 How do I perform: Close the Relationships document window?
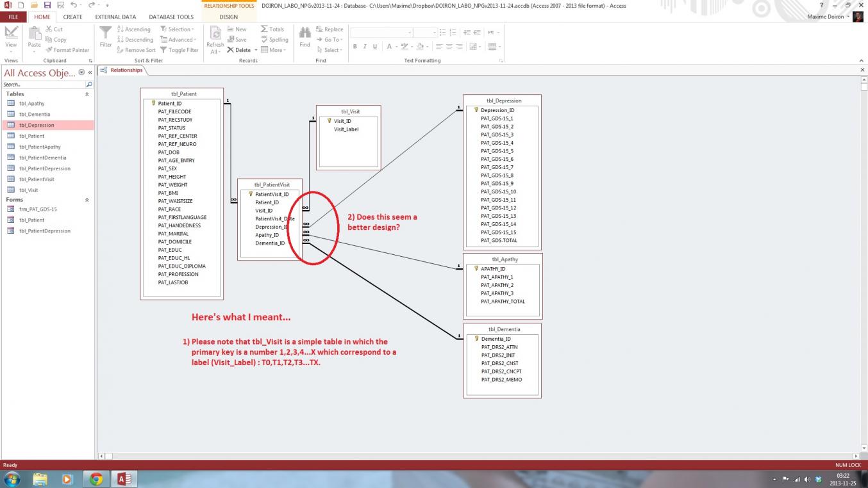click(x=862, y=70)
